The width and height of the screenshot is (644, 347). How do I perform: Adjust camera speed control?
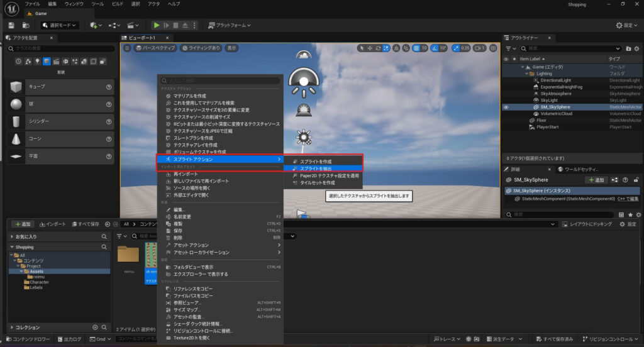pos(480,48)
